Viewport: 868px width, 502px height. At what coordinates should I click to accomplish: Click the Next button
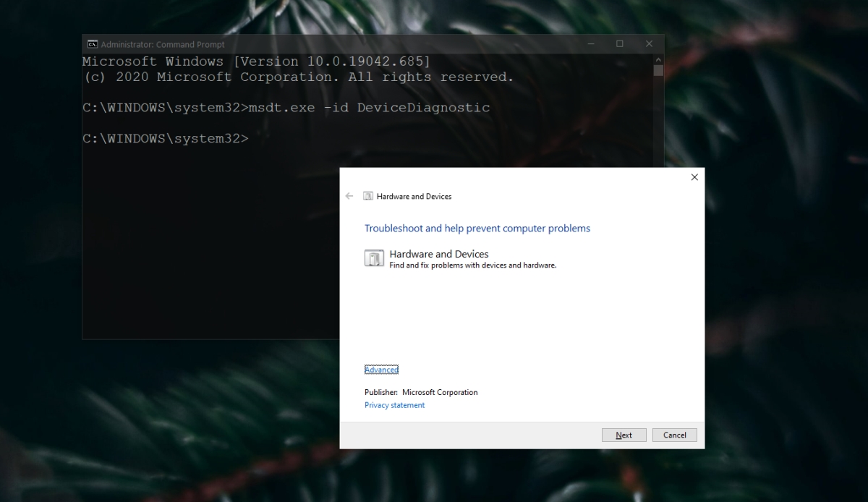(624, 435)
